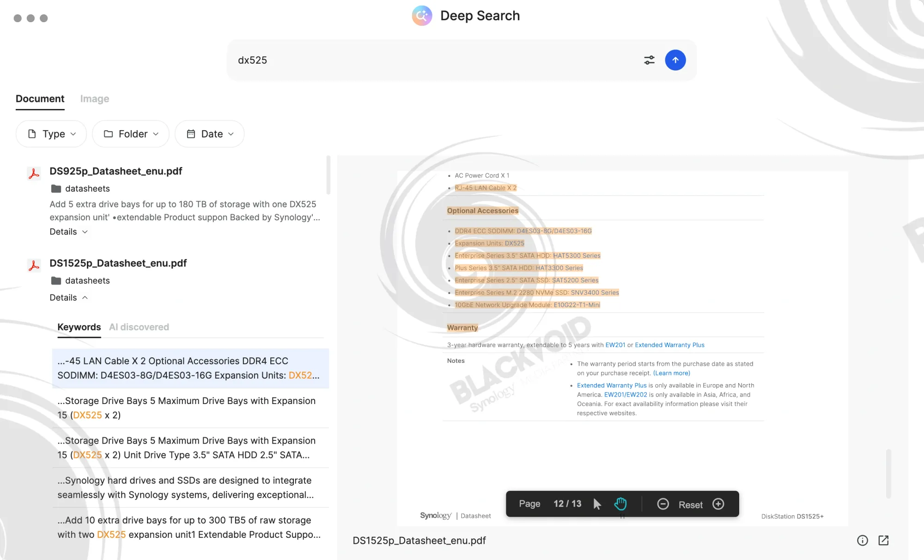The height and width of the screenshot is (560, 924).
Task: Click highlighted 'Expansion Units: DX525' in preview
Action: [x=489, y=243]
